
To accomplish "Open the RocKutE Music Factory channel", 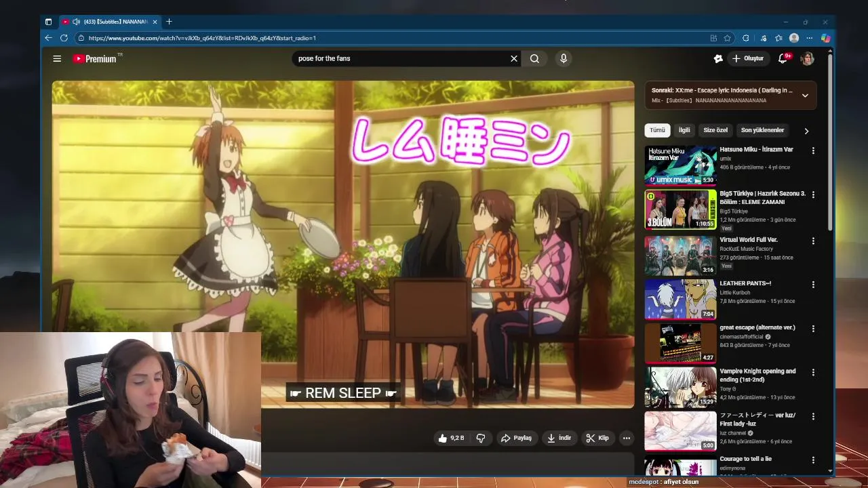I will point(746,249).
